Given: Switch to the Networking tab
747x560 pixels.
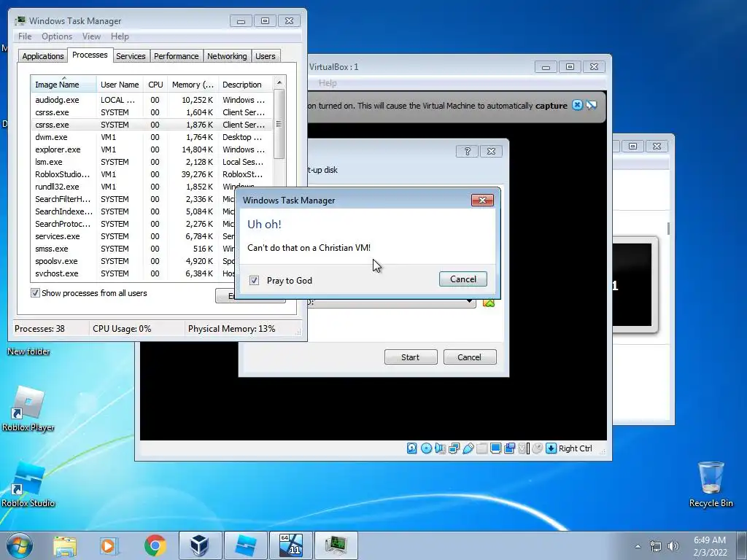Looking at the screenshot, I should [227, 56].
